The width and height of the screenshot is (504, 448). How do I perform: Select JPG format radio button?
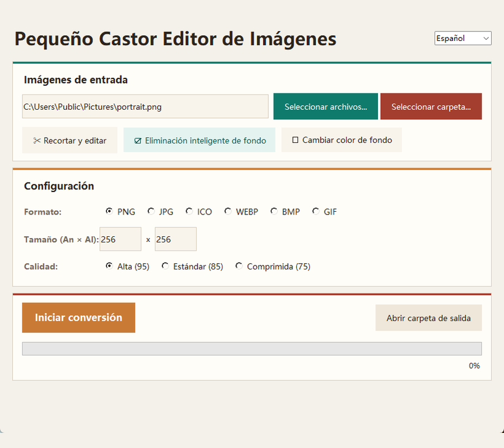click(151, 211)
